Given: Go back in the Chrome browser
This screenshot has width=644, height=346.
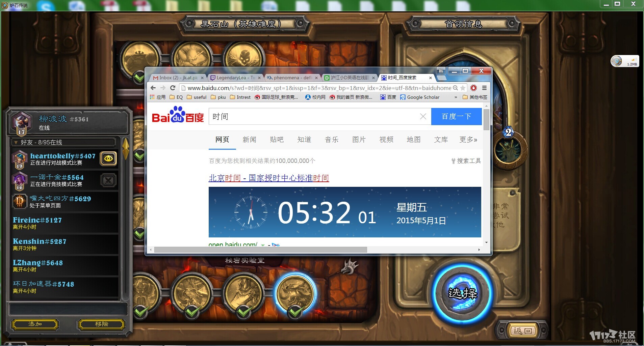Looking at the screenshot, I should click(153, 88).
